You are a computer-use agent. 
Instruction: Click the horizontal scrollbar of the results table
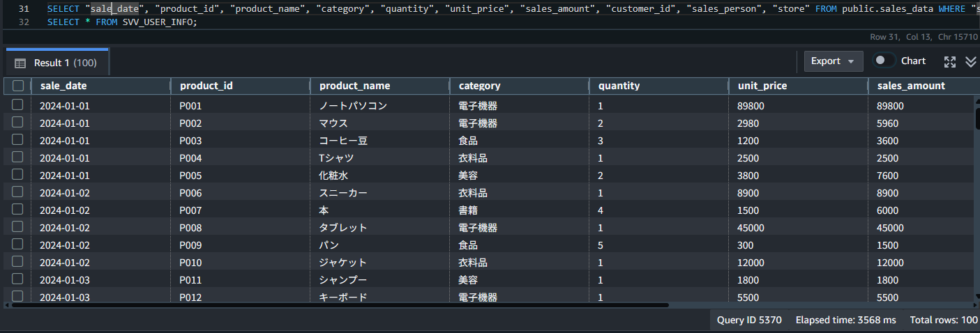click(x=340, y=304)
